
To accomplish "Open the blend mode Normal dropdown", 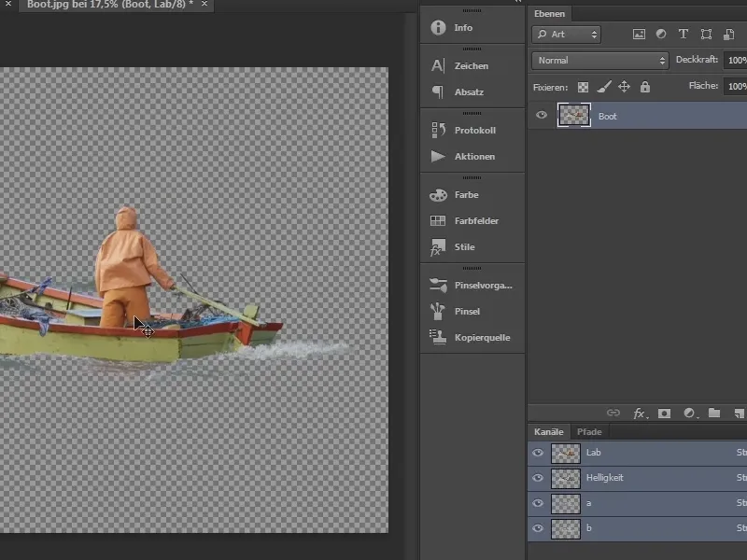I will coord(599,61).
